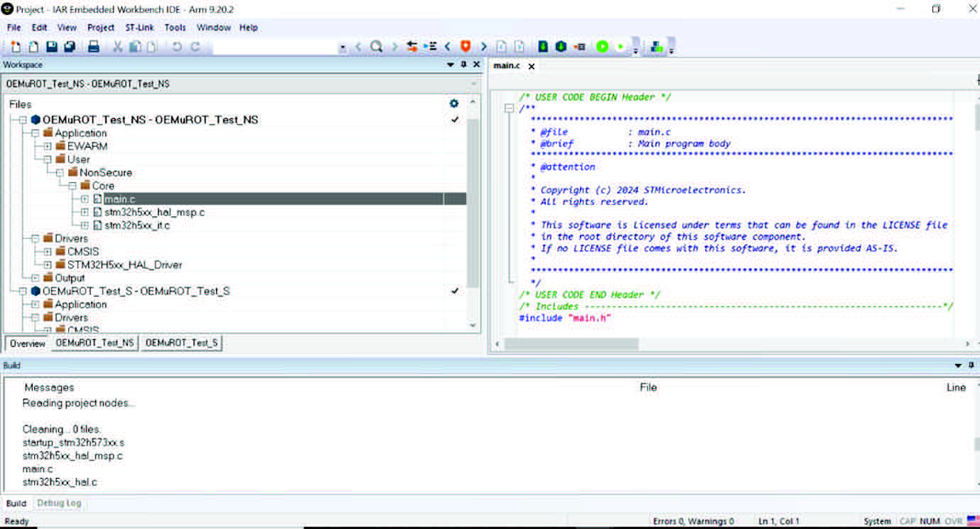The image size is (980, 529).
Task: Click the #include "main.h" line in editor
Action: click(x=566, y=318)
